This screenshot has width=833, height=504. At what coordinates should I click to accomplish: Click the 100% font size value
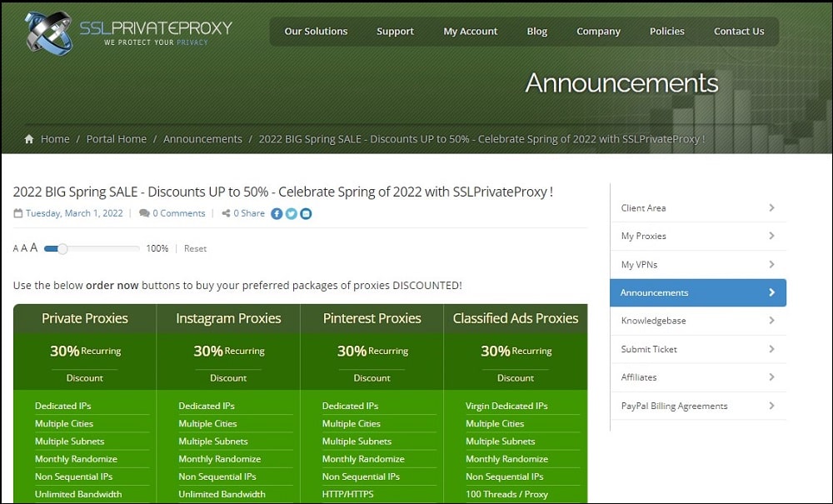click(x=157, y=248)
